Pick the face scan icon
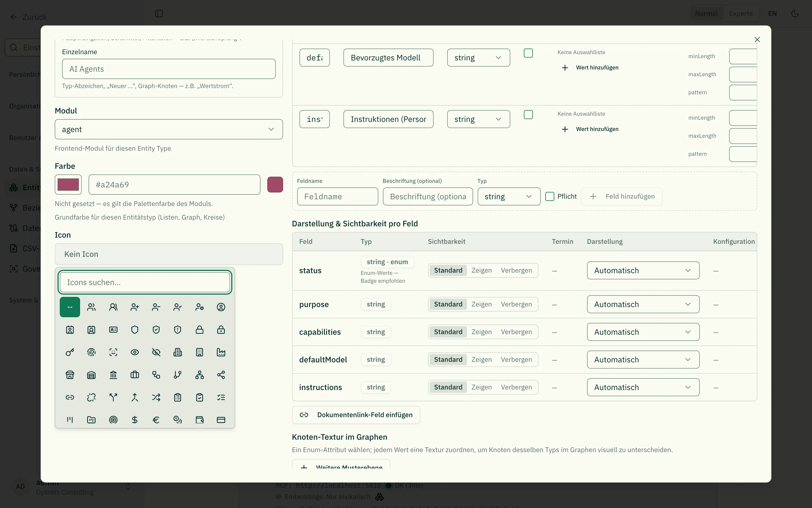Viewport: 812px width, 508px height. tap(113, 352)
